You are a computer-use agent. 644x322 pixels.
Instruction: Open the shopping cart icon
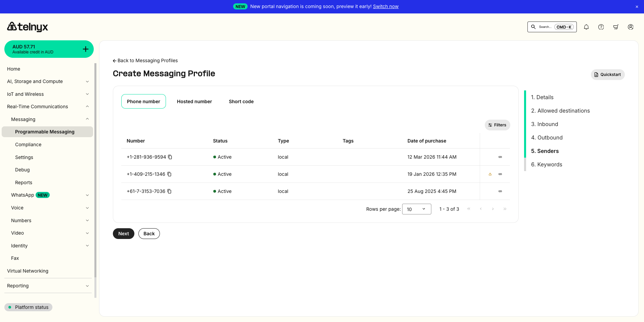tap(616, 27)
